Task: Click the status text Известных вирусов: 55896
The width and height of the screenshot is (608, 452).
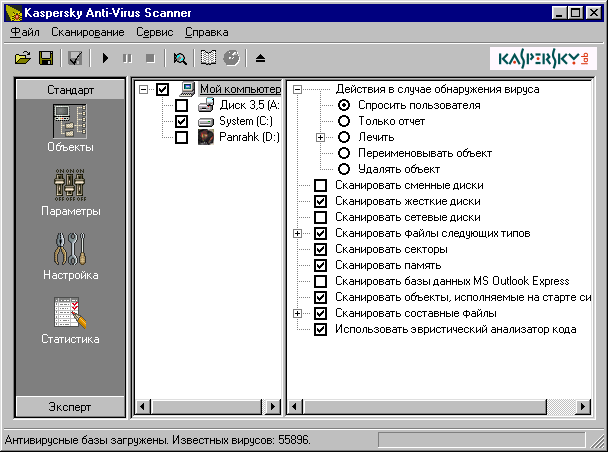Action: click(241, 440)
